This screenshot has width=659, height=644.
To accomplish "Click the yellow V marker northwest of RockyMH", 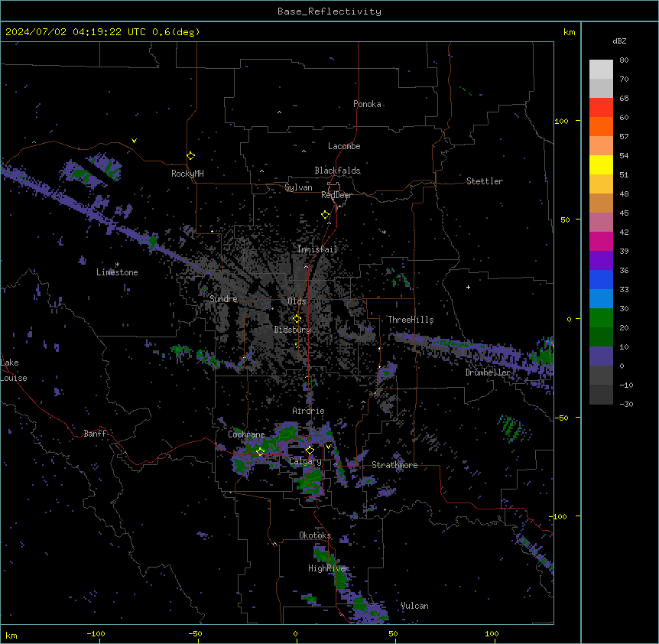I will coord(134,141).
